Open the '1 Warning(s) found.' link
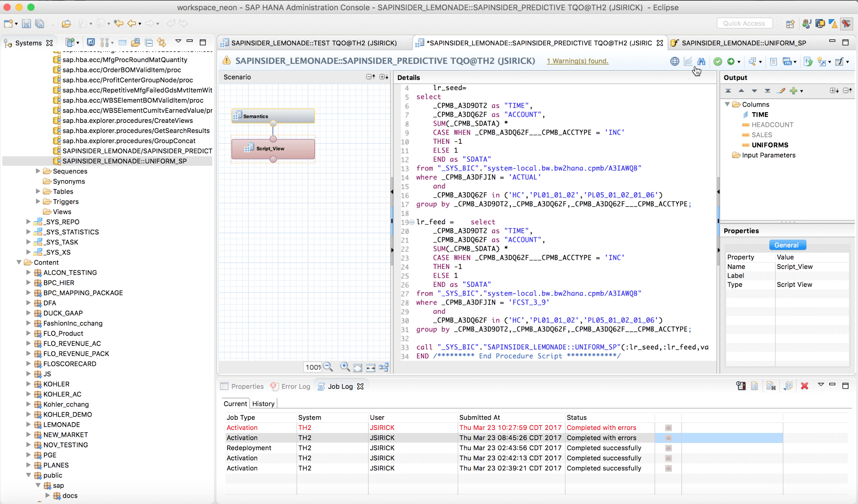 (577, 61)
